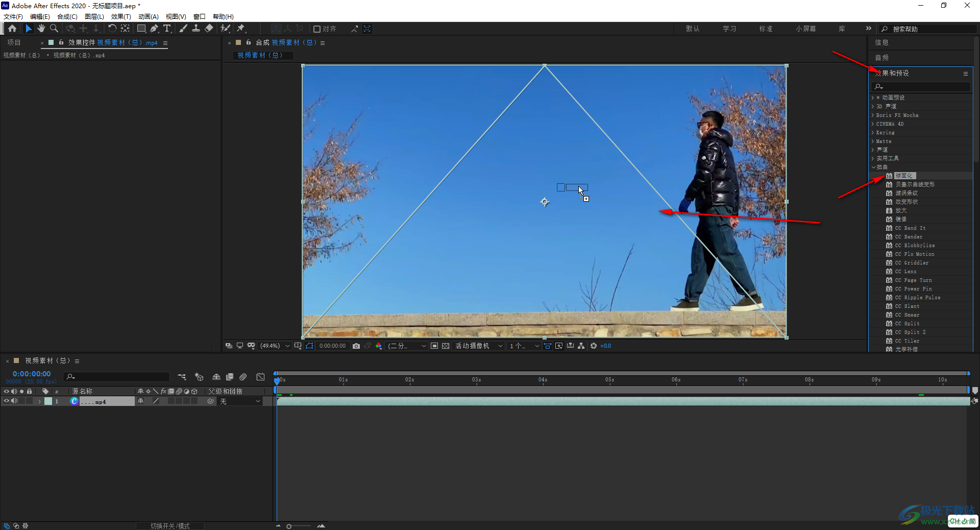Open the 效果(T) menu
980x530 pixels.
(x=121, y=17)
